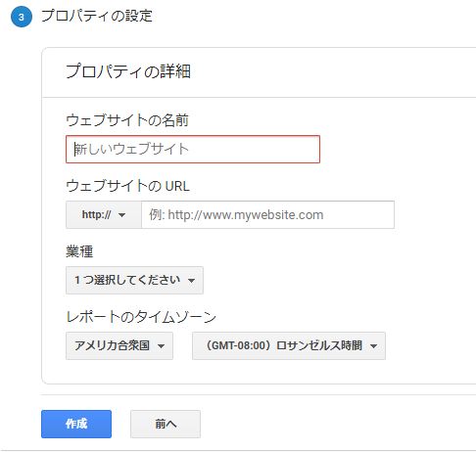Click the arrow icon on 1つ選択してください
The height and width of the screenshot is (452, 476).
(192, 281)
